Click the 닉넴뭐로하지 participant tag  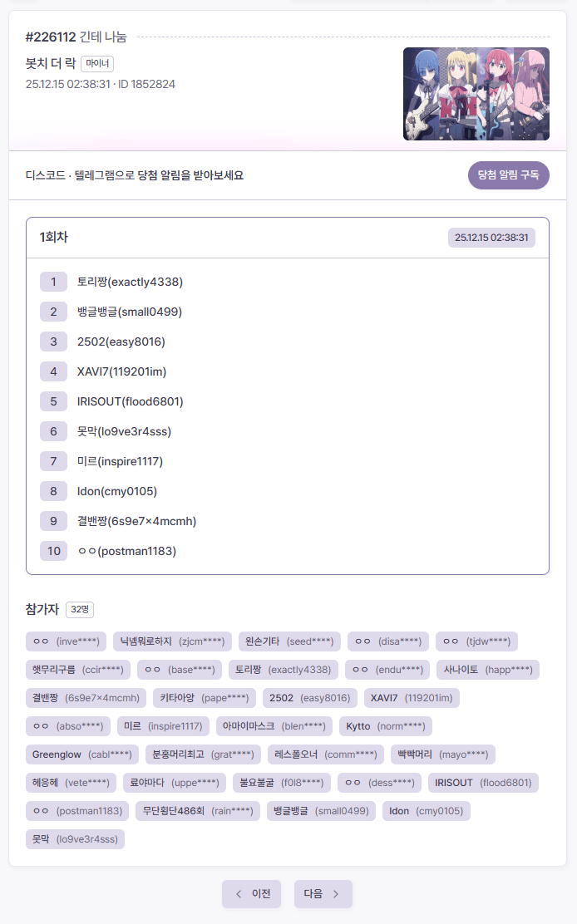171,641
